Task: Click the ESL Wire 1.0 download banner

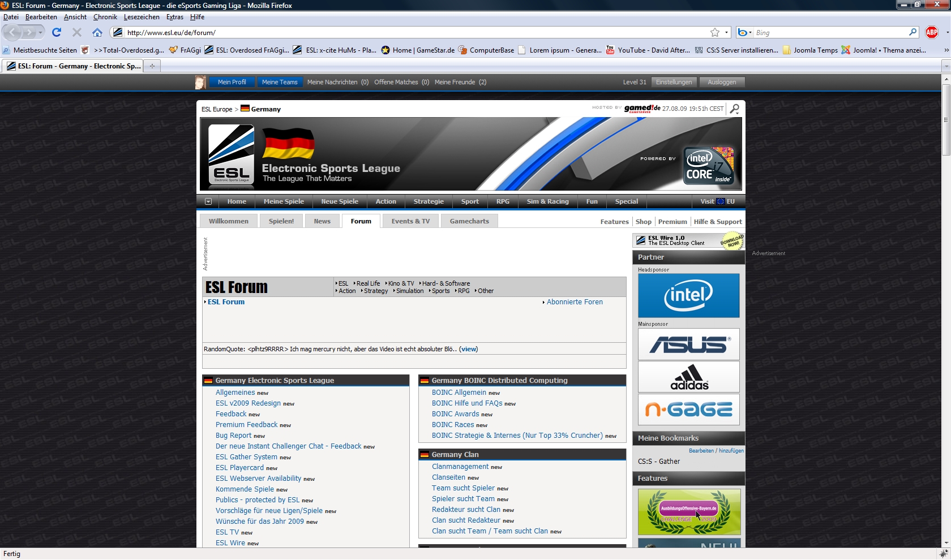Action: tap(688, 241)
